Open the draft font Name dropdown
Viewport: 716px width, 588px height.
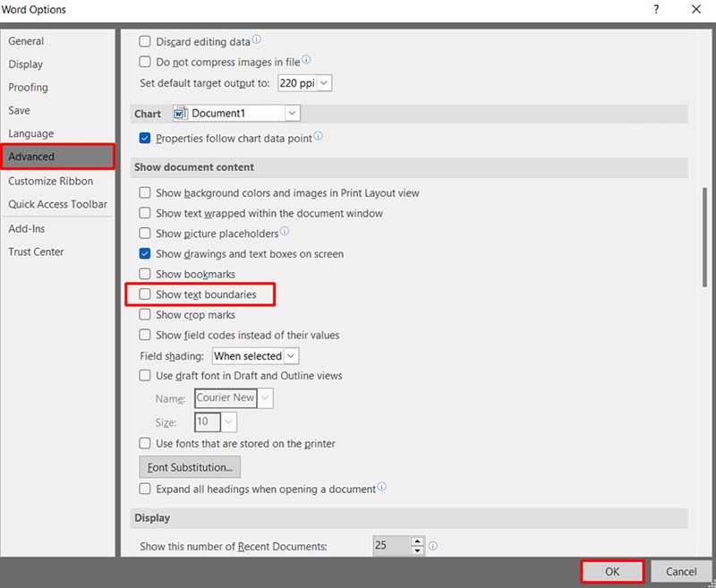[264, 397]
